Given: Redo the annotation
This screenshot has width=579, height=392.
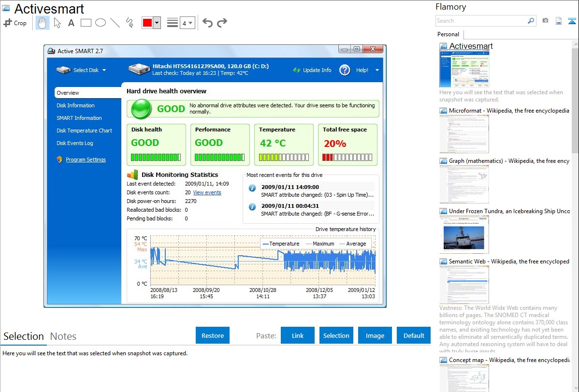Looking at the screenshot, I should 222,23.
